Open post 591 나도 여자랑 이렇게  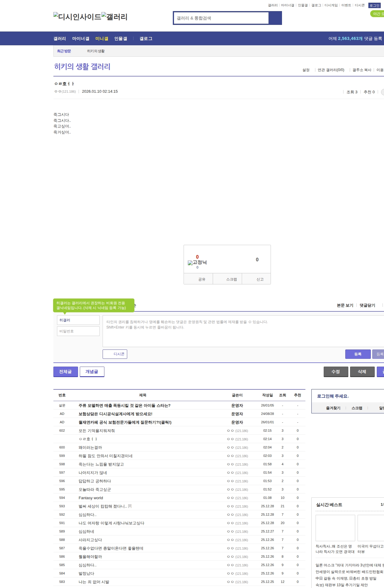pyautogui.click(x=111, y=523)
